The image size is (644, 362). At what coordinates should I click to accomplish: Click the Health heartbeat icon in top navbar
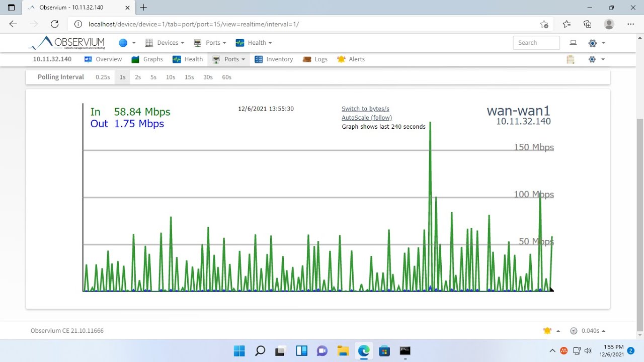click(240, 43)
